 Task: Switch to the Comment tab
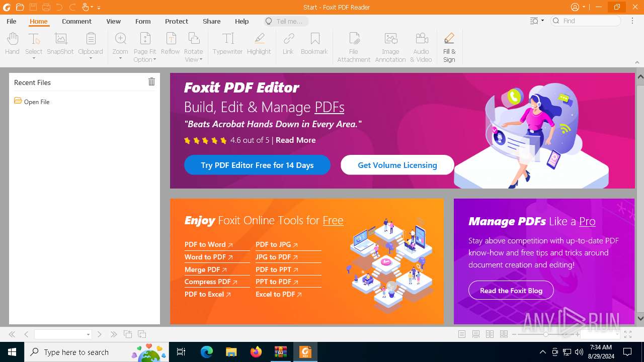click(77, 21)
